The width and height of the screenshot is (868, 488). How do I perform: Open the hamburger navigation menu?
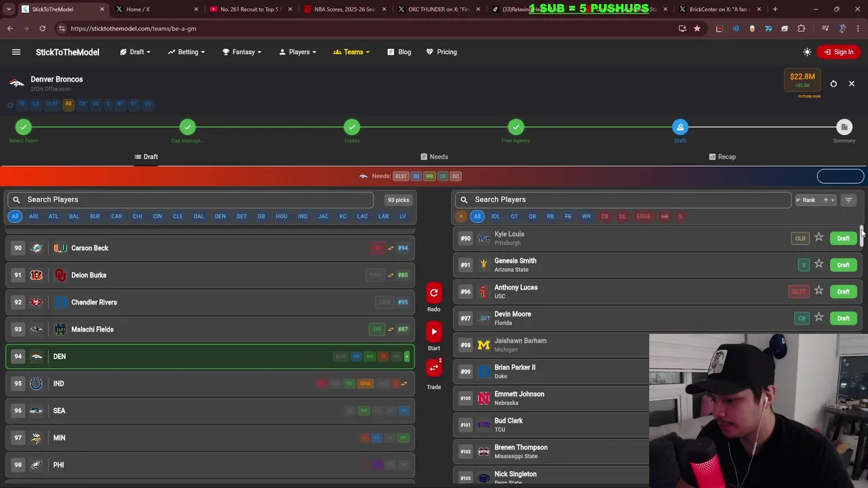point(16,52)
